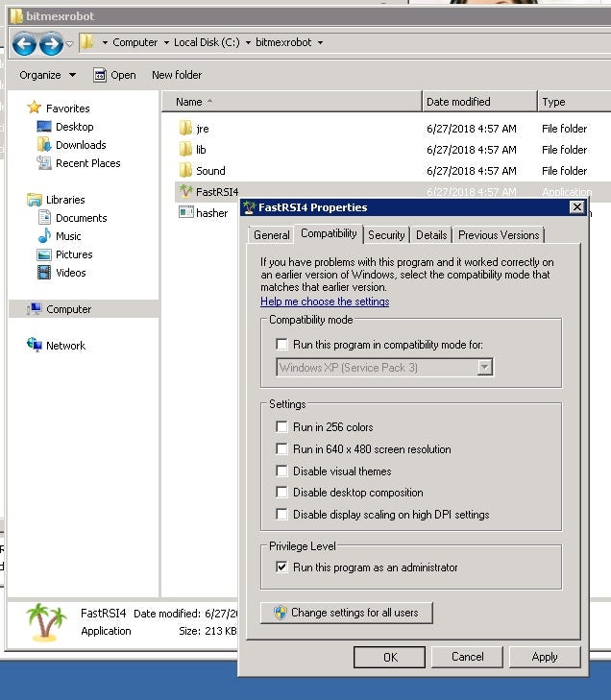Select the Compatibility tab

329,233
